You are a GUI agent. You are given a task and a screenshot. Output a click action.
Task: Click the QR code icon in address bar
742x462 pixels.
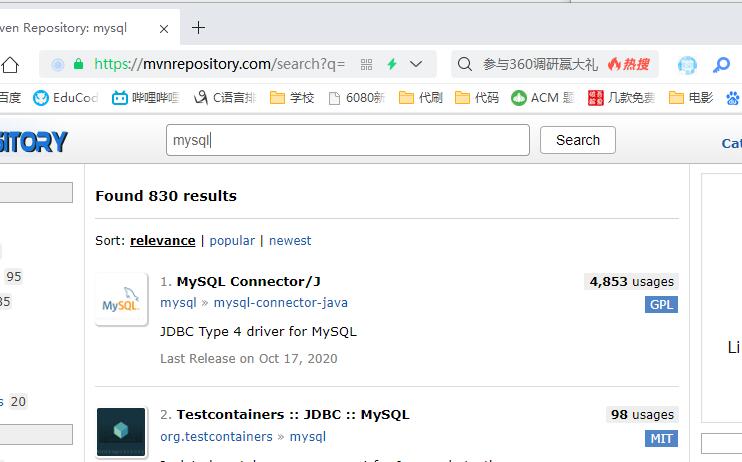(x=366, y=64)
